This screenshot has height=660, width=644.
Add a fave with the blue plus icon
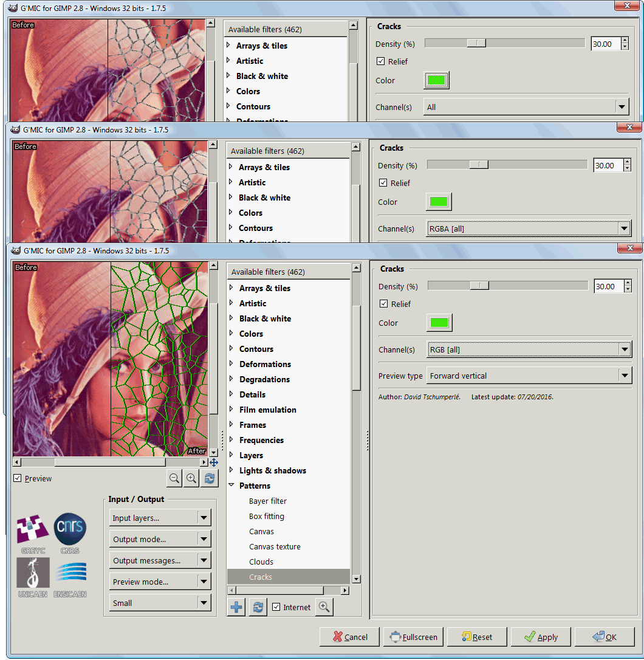236,607
